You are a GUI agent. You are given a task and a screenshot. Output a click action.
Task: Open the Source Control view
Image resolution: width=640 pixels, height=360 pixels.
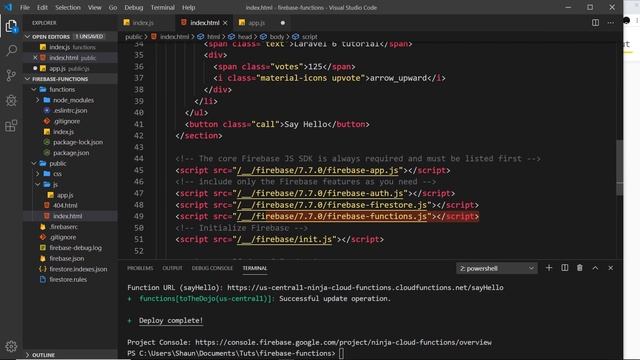tap(11, 75)
